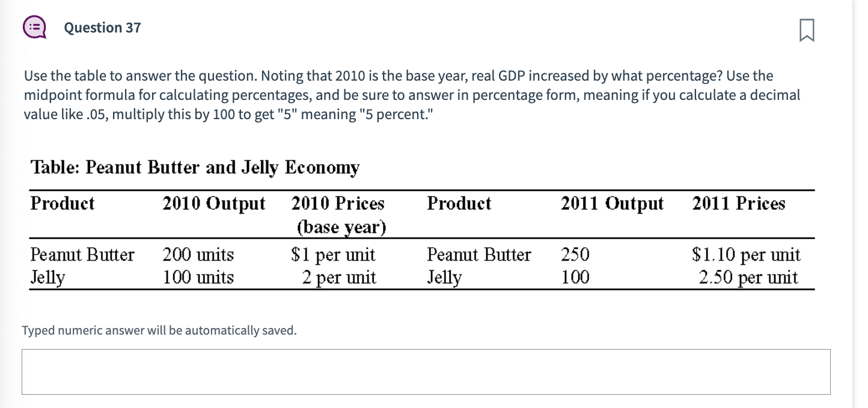Select the question instruction paragraph

(x=412, y=94)
